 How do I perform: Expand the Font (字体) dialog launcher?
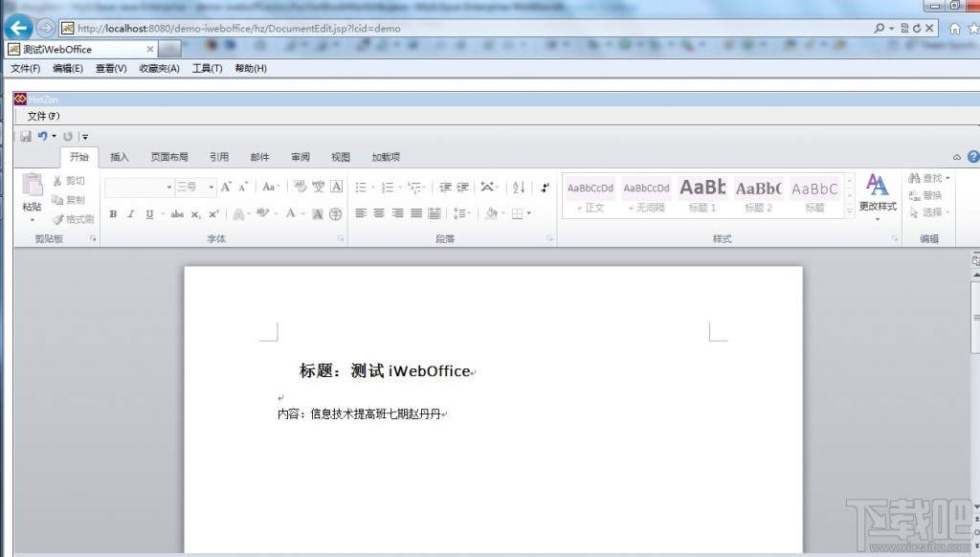click(341, 238)
